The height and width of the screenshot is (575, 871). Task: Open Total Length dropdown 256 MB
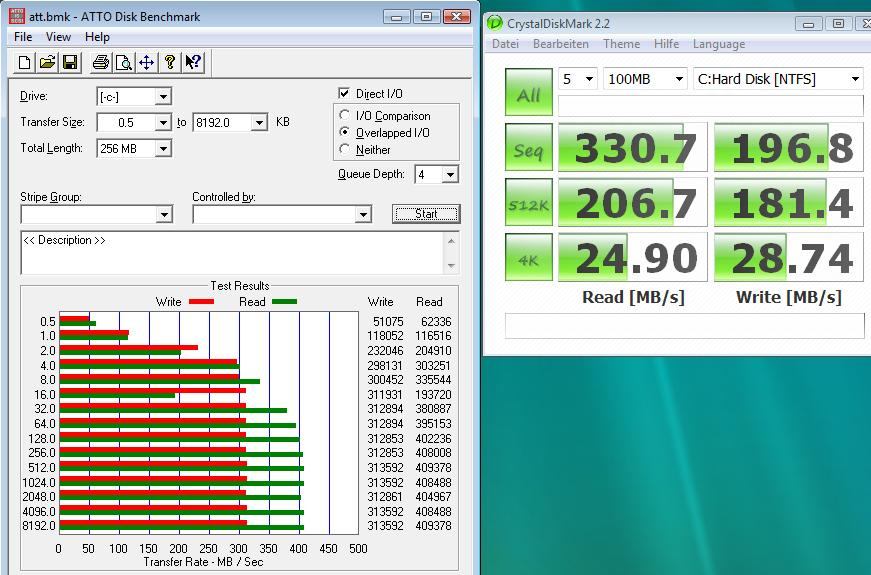coord(163,148)
